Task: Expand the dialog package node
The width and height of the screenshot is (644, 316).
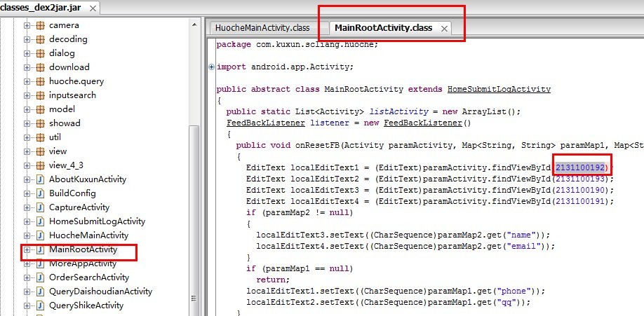Action: click(x=28, y=53)
